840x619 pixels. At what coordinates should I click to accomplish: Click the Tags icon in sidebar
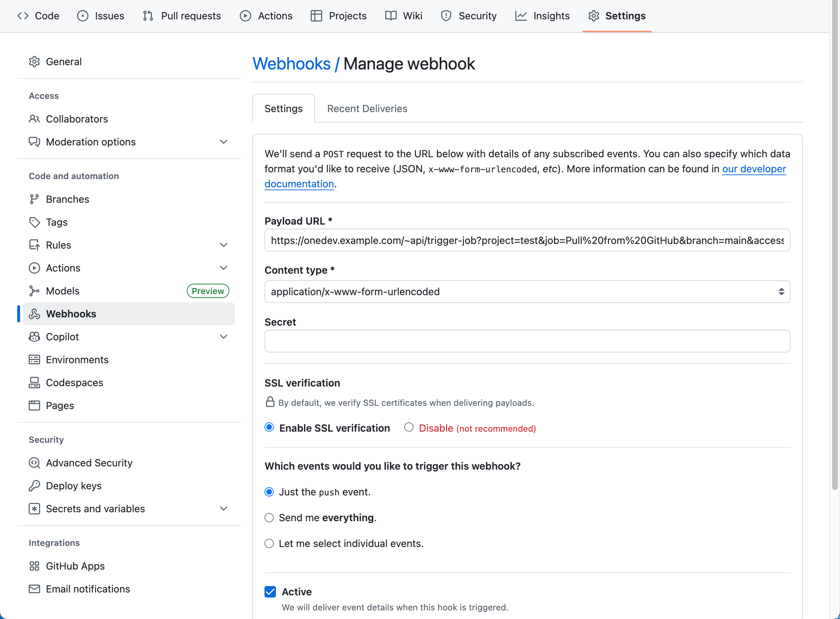34,222
